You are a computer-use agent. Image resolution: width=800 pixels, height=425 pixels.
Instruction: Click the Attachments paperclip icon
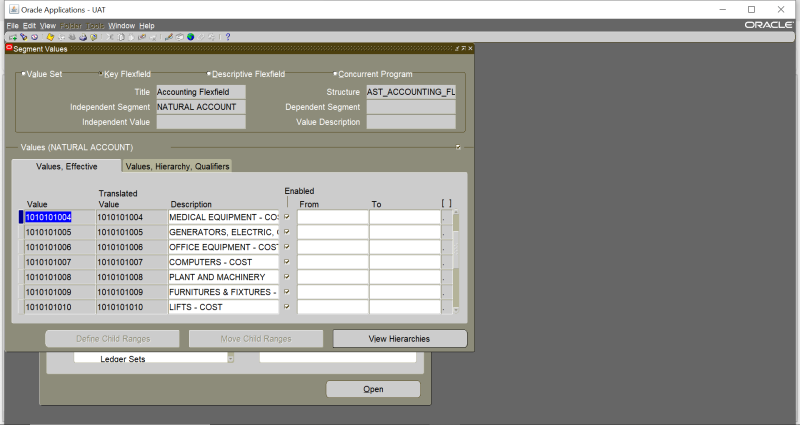click(201, 37)
